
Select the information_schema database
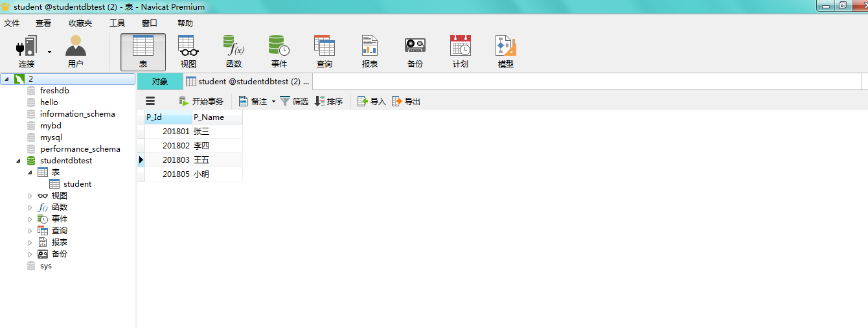[77, 114]
